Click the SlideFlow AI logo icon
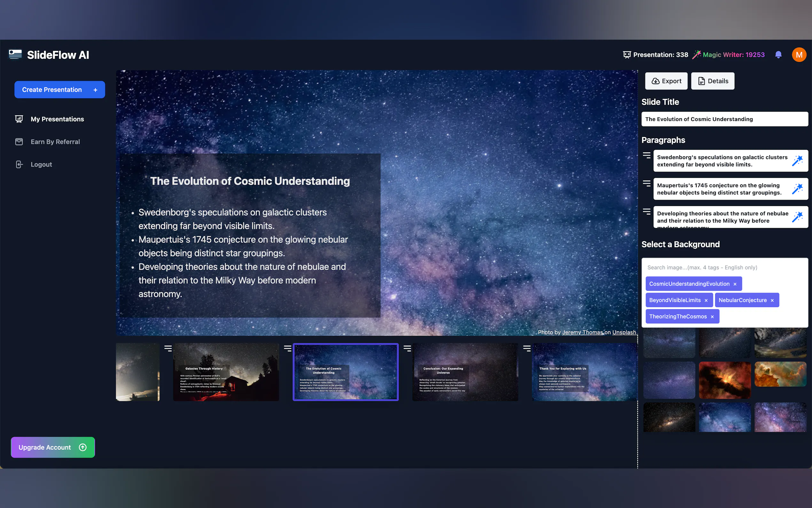The height and width of the screenshot is (508, 812). (15, 54)
